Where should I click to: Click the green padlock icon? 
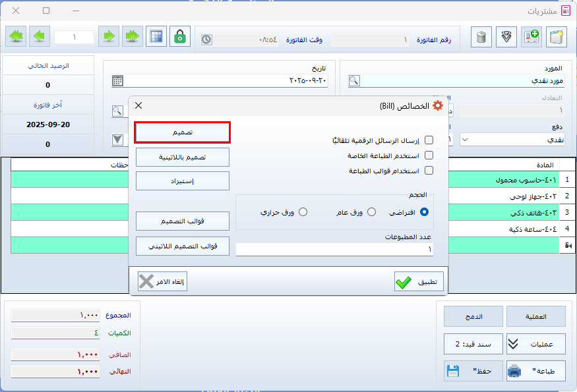pyautogui.click(x=179, y=37)
